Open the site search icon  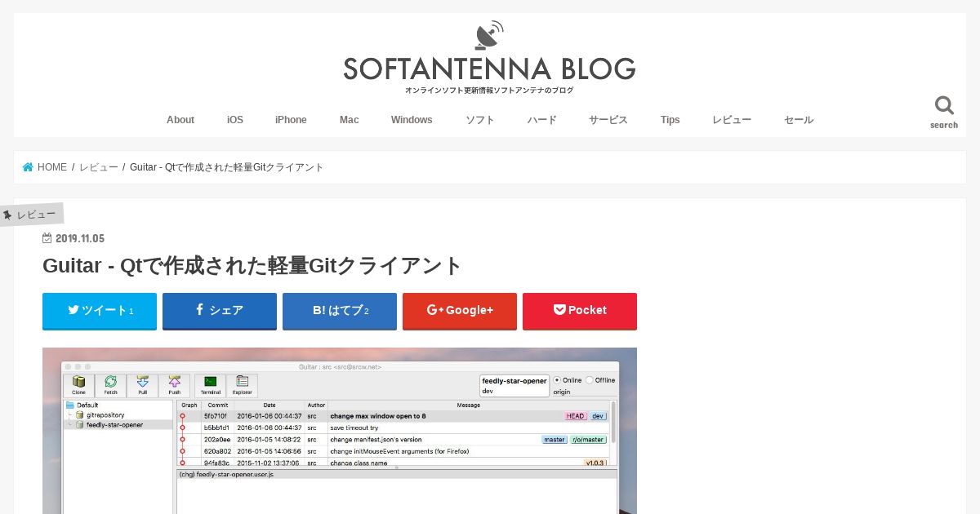944,112
